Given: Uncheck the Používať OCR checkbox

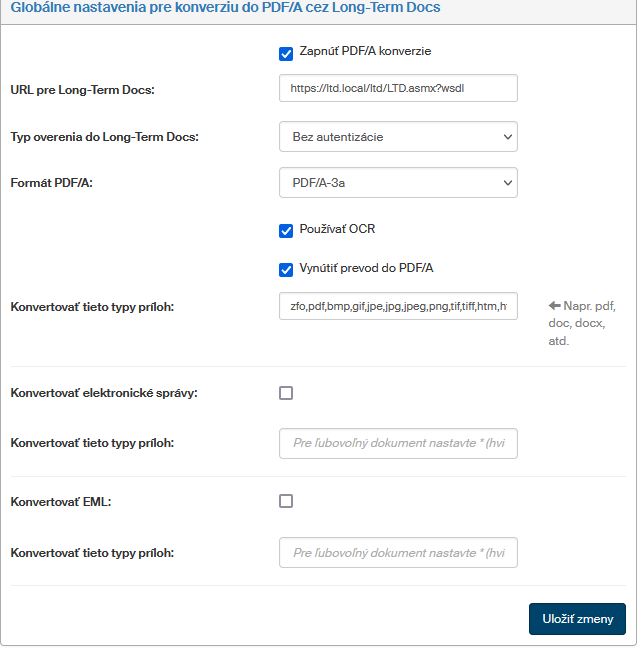Looking at the screenshot, I should pos(286,231).
